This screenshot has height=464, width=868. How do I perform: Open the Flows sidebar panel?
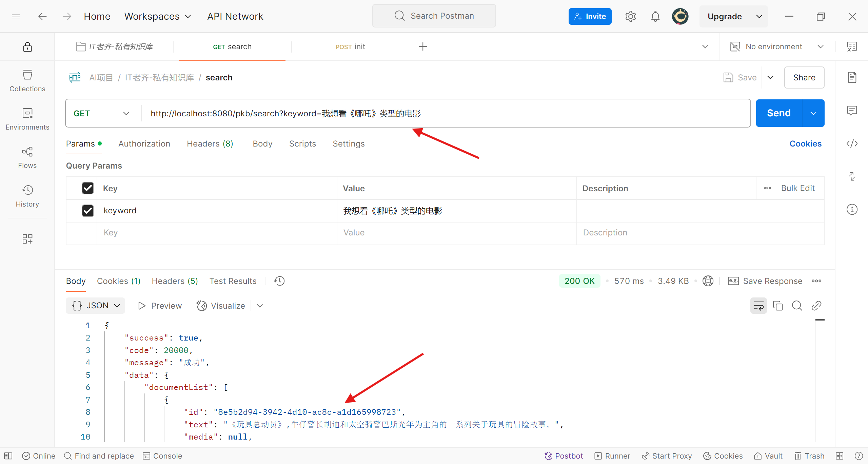pos(27,157)
